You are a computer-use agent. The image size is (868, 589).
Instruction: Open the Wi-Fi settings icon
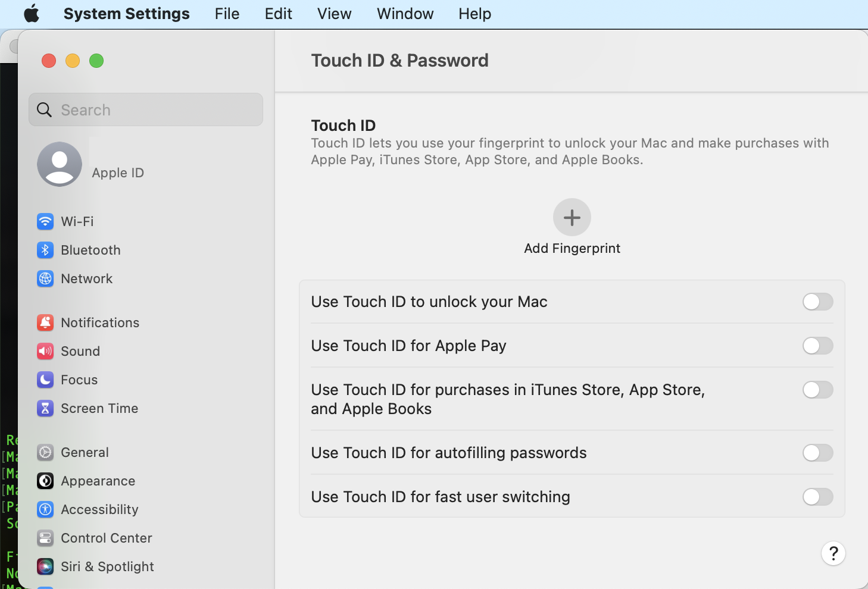tap(45, 221)
